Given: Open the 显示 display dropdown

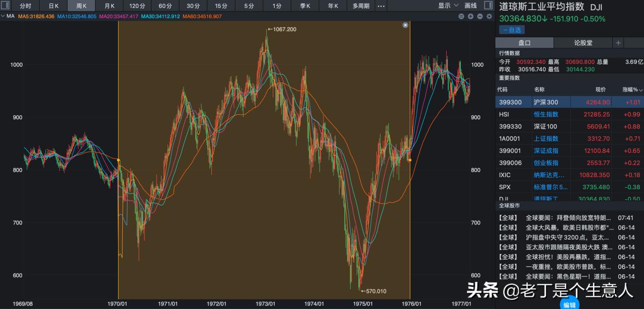Looking at the screenshot, I should (448, 6).
